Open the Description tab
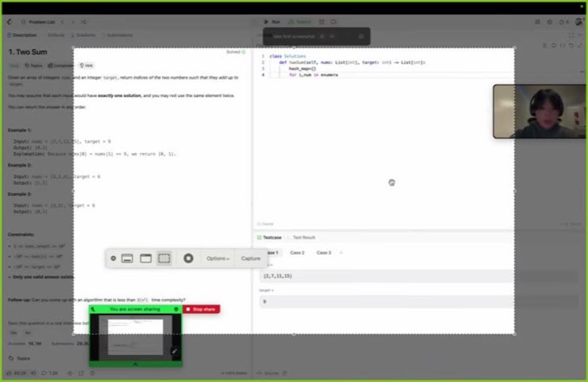 point(22,35)
